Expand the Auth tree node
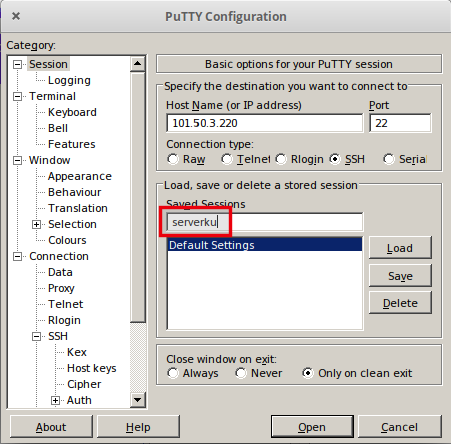 (55, 400)
